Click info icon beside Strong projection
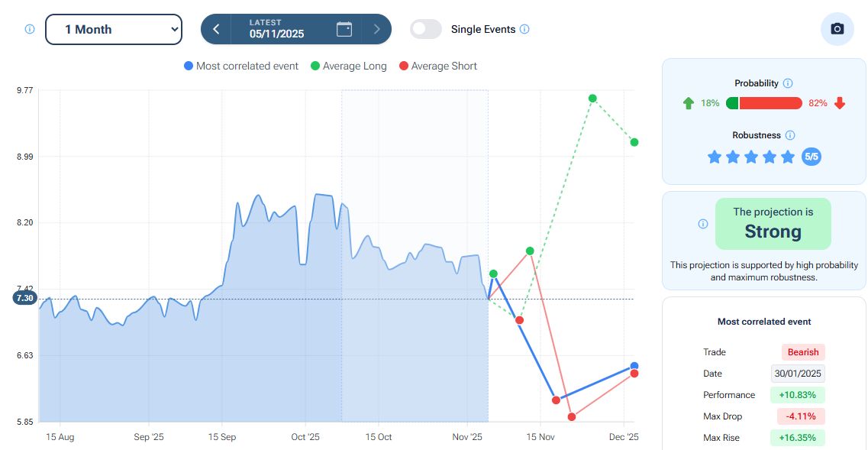This screenshot has width=868, height=450. (x=703, y=224)
